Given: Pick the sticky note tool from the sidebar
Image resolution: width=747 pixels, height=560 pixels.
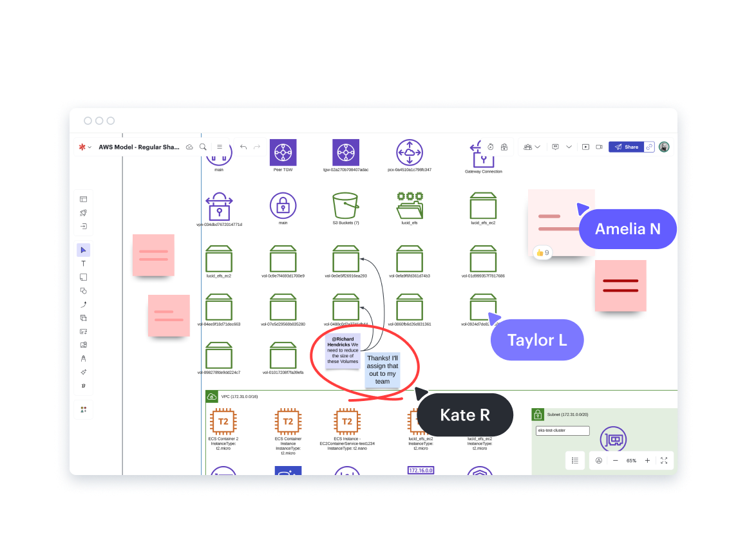Looking at the screenshot, I should [x=83, y=277].
